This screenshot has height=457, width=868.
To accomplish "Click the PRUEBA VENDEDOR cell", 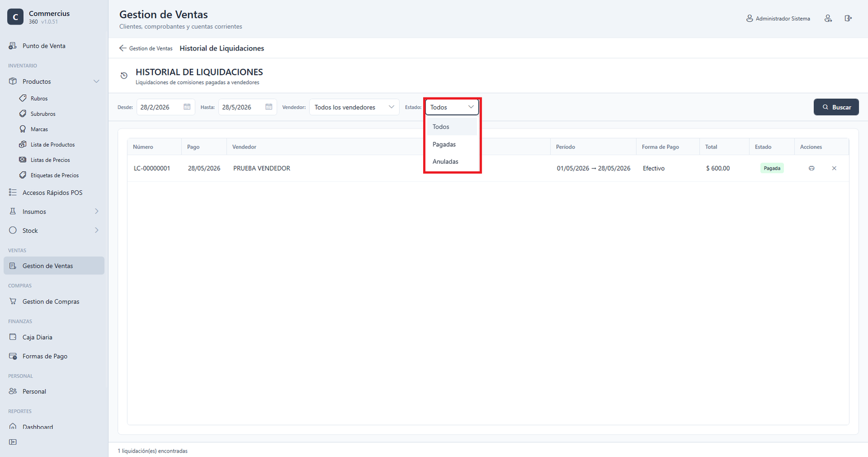I will pos(261,169).
